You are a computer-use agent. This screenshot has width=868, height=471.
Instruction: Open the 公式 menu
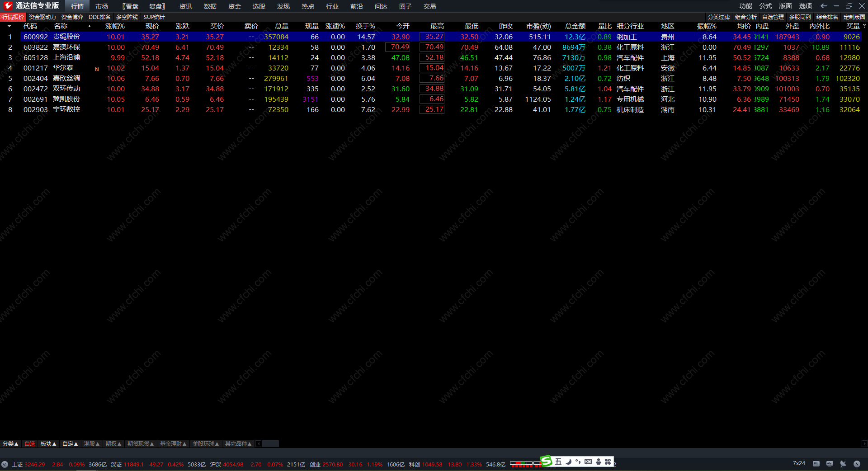(766, 6)
